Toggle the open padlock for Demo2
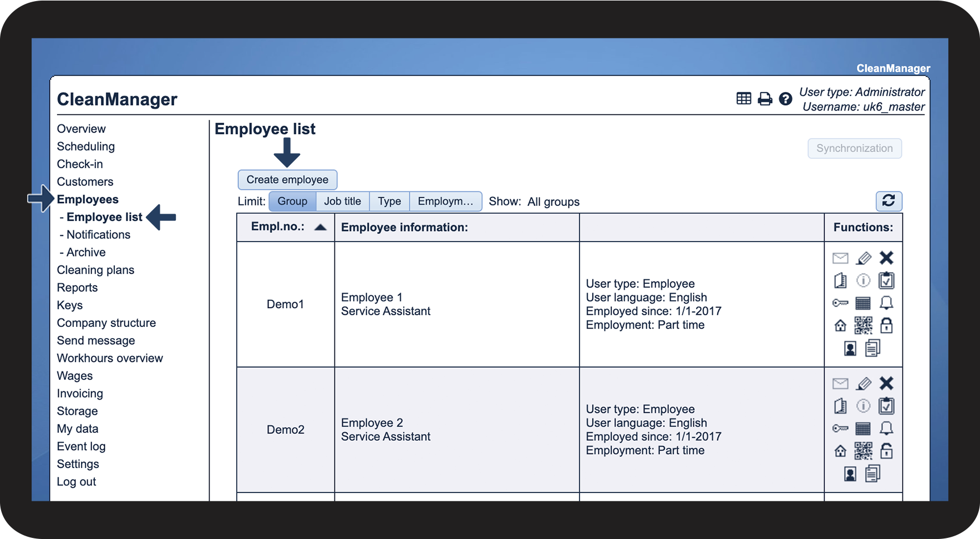 pos(886,451)
